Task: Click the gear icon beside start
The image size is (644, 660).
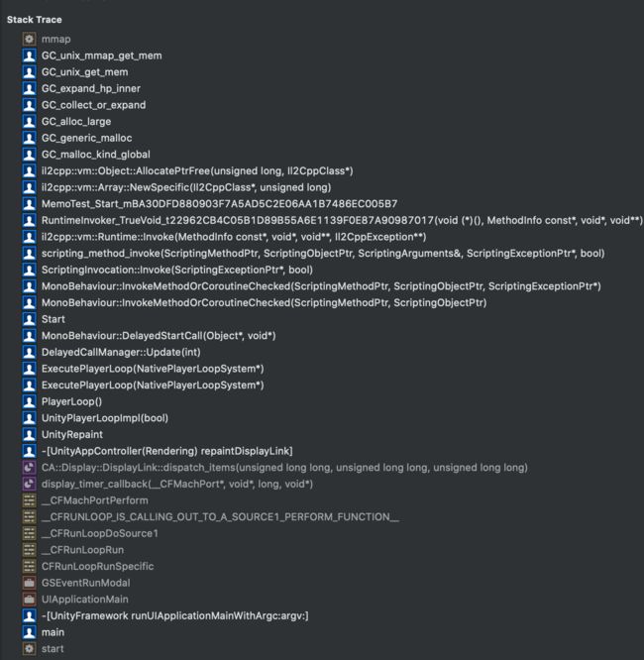Action: [x=29, y=649]
